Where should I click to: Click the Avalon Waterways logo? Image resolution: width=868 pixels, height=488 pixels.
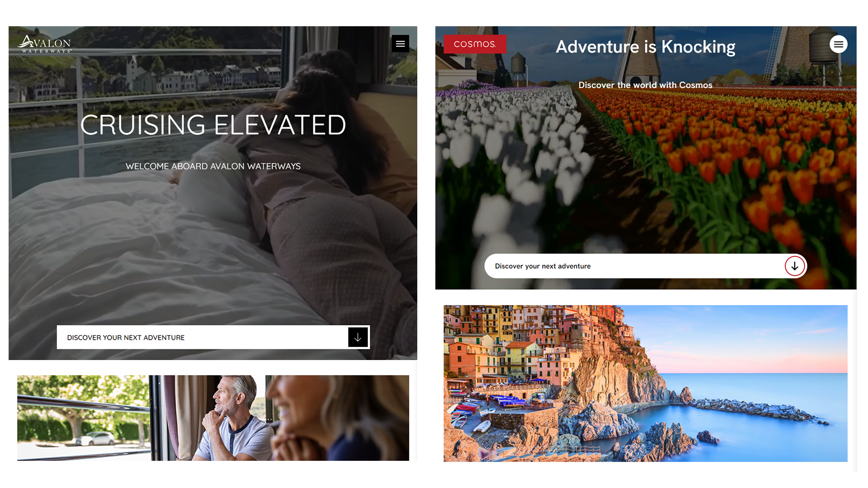coord(44,44)
